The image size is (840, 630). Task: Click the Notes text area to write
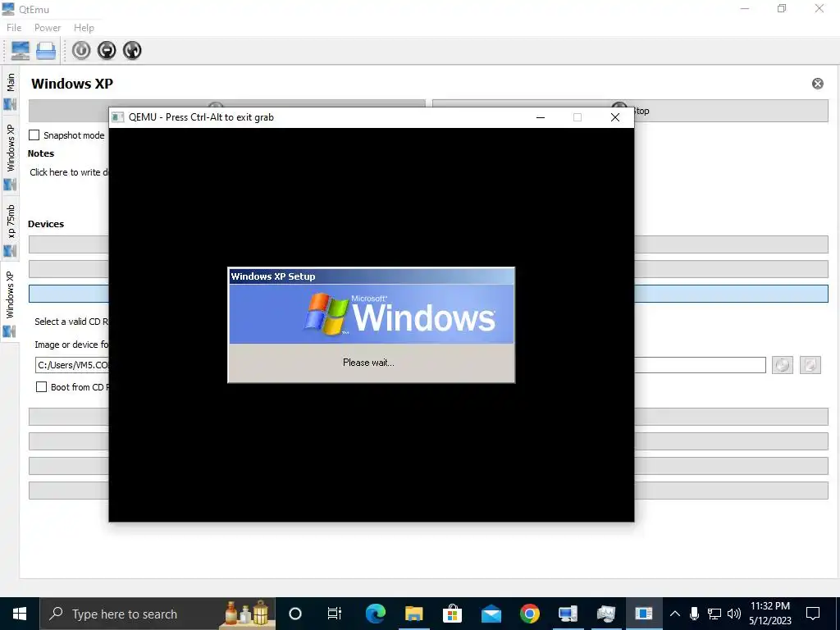pyautogui.click(x=69, y=172)
